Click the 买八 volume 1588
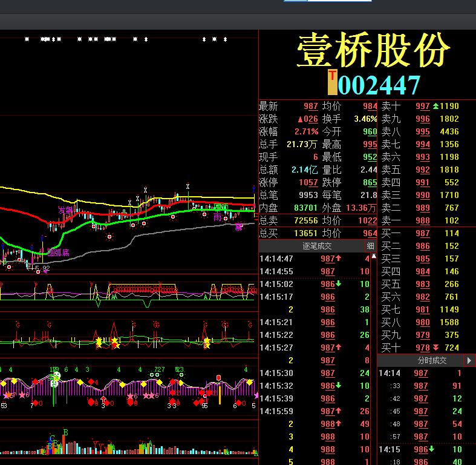476x465 pixels. click(x=449, y=322)
